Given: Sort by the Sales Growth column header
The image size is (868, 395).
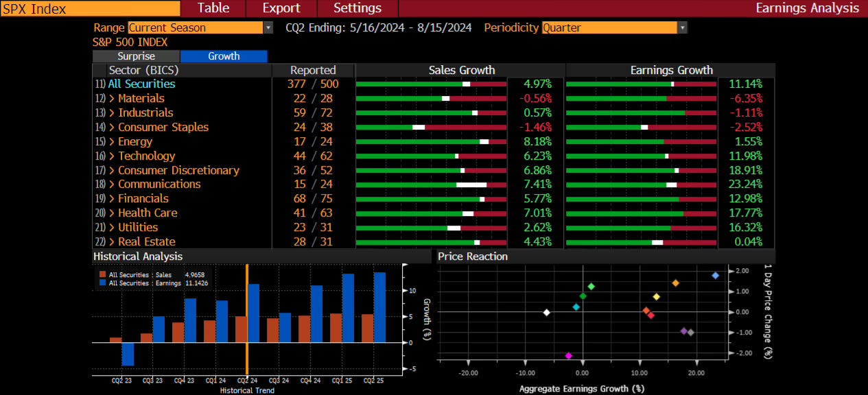Looking at the screenshot, I should [x=461, y=70].
